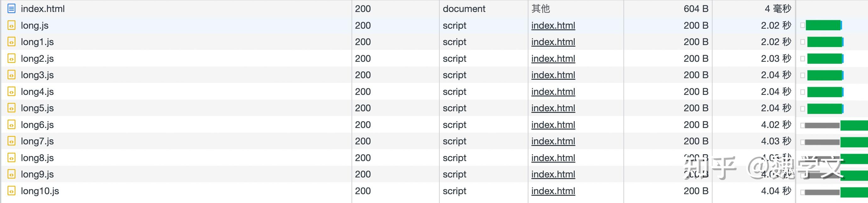868x203 pixels.
Task: Click the script icon for long8.js
Action: point(11,158)
